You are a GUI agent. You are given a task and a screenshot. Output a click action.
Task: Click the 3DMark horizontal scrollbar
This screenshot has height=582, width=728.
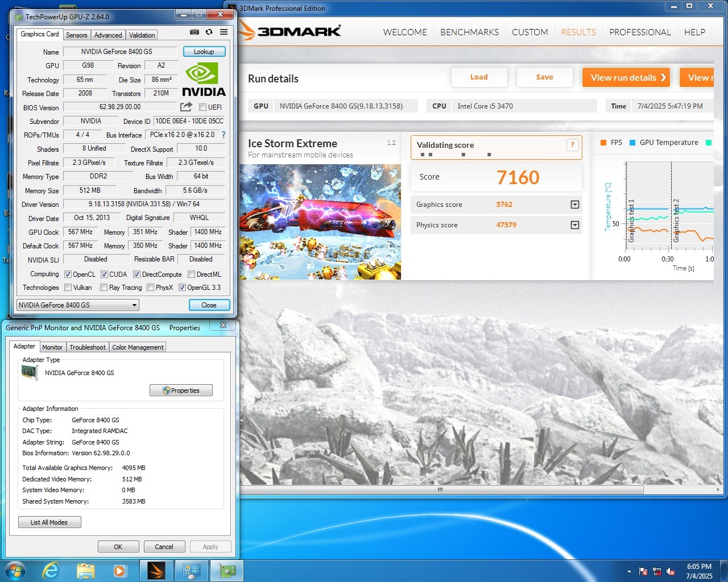tap(440, 489)
